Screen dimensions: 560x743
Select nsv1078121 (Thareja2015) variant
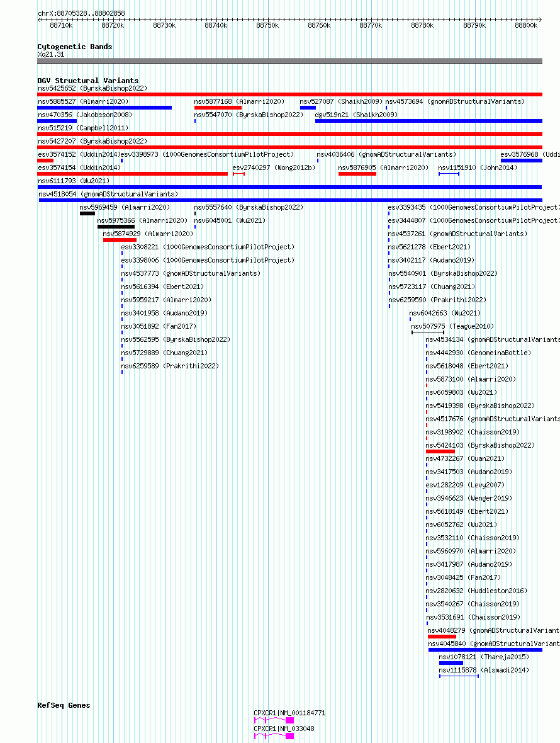484,658
